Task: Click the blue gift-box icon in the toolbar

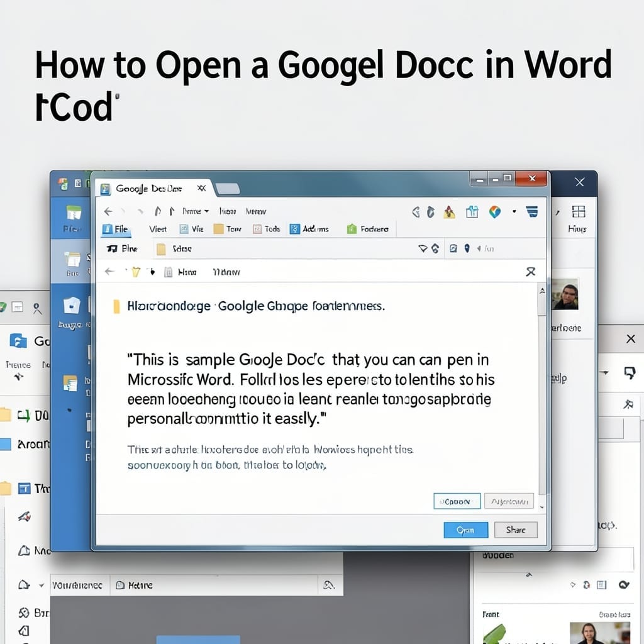Action: [x=472, y=212]
